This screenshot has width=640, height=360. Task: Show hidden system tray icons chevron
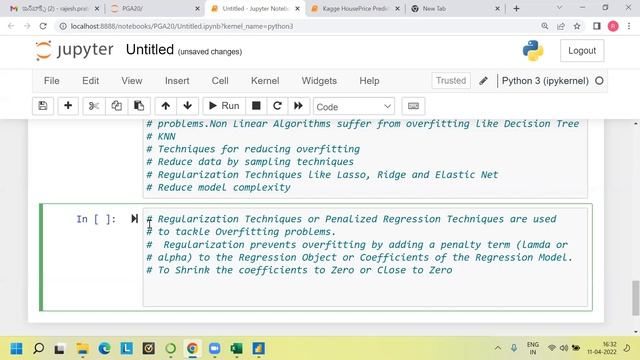click(x=498, y=348)
